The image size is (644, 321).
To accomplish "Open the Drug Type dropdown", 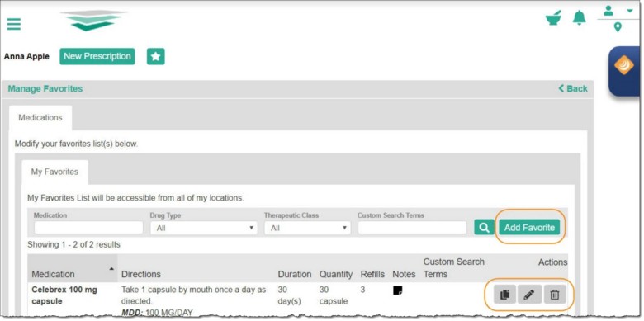I will [204, 228].
